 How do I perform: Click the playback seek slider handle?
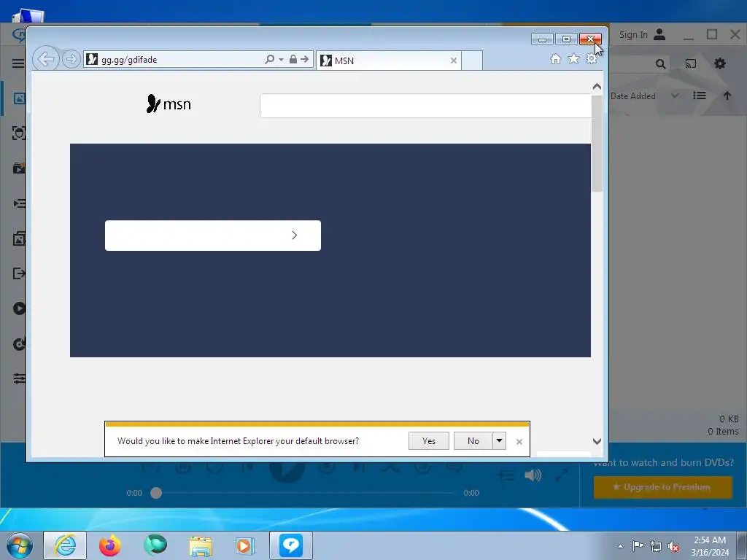coord(156,493)
